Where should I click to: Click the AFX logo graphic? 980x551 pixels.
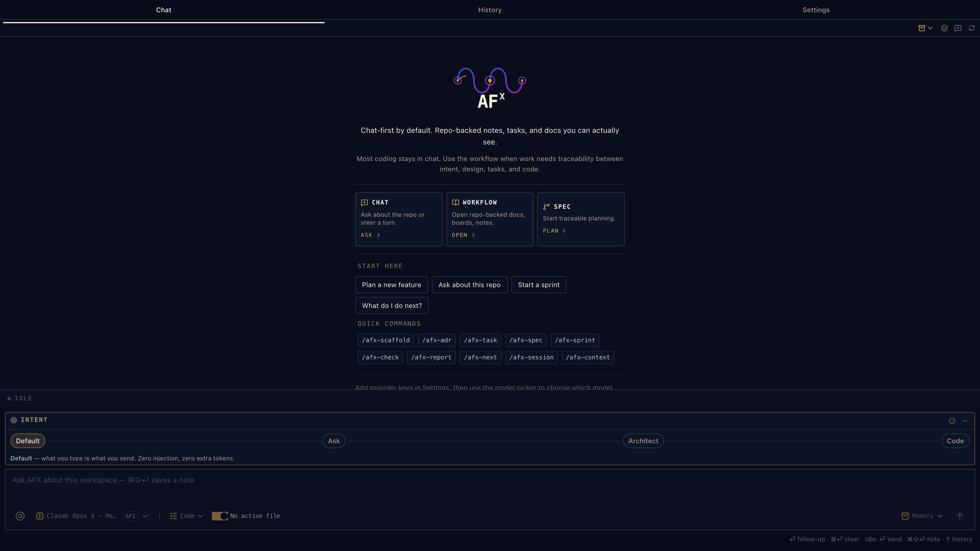[490, 88]
